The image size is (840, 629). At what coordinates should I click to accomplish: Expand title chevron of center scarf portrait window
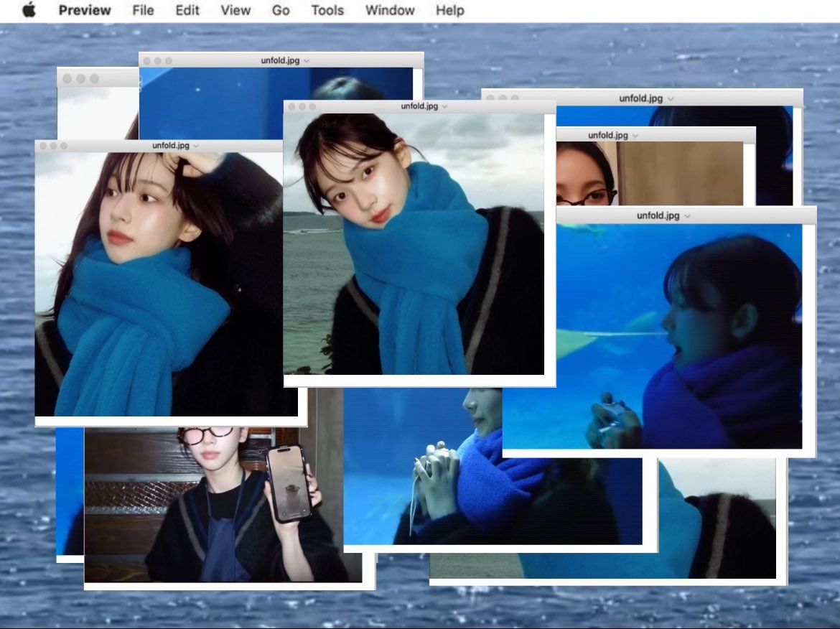pos(444,106)
